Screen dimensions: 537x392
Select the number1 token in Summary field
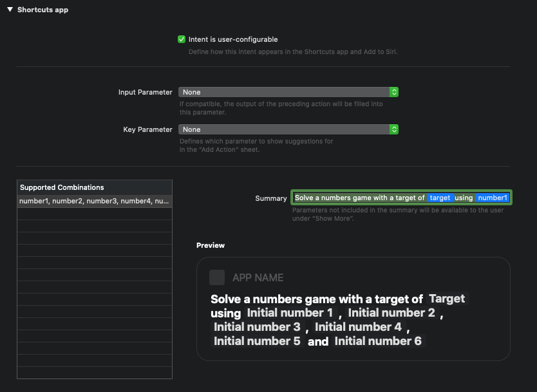click(493, 198)
